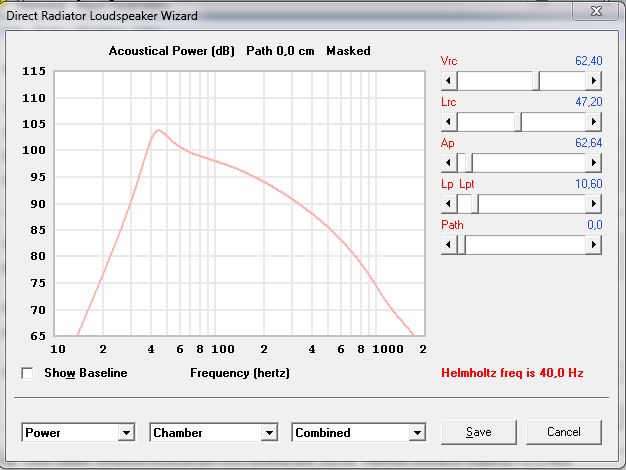Click the response curve peak near 104 dB
This screenshot has width=626, height=470.
pos(158,130)
